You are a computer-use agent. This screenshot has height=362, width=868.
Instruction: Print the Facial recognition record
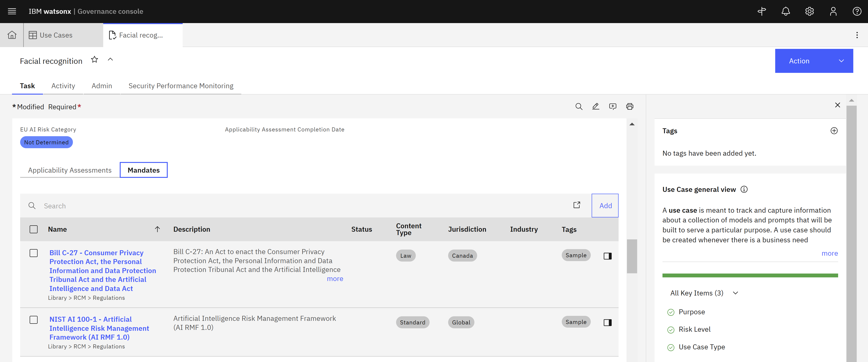point(630,106)
